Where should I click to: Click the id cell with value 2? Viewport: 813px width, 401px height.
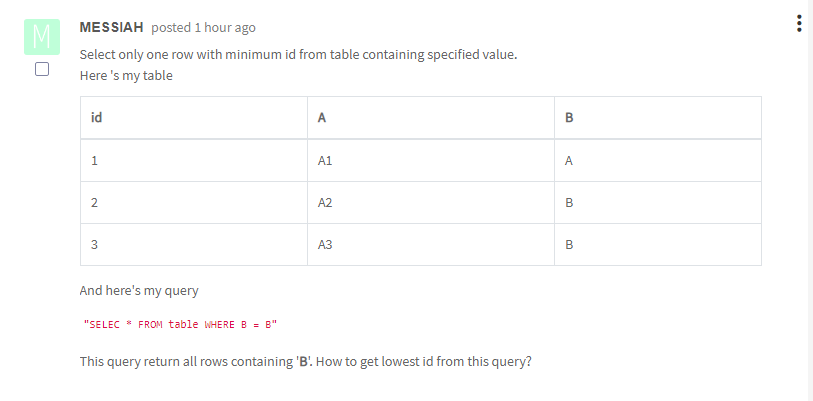pos(194,202)
